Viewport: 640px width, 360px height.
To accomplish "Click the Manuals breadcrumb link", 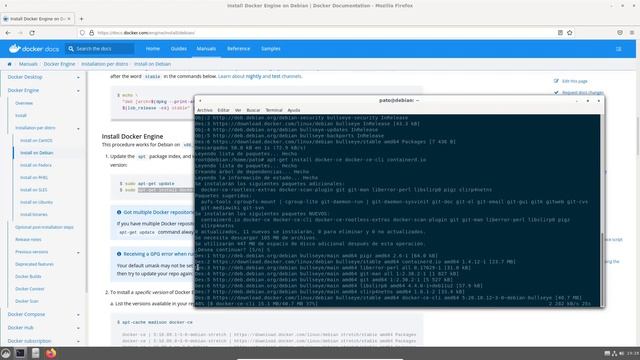I will point(28,64).
